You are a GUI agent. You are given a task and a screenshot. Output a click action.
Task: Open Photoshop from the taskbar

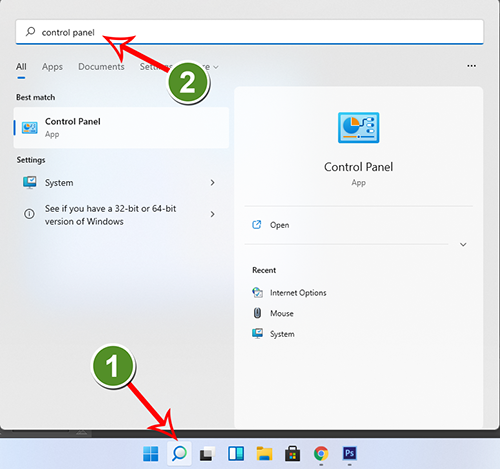pyautogui.click(x=349, y=453)
